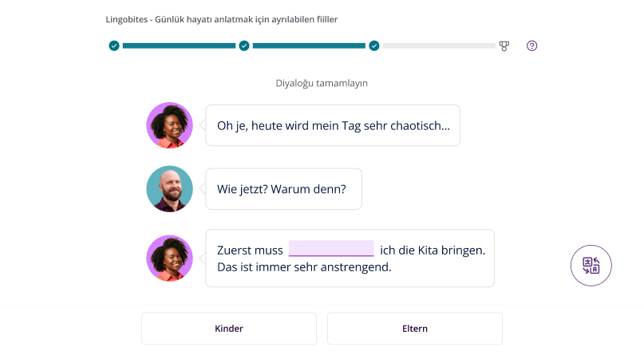Click the 'Oh je, heute wird mein Tag' bubble

coord(333,125)
